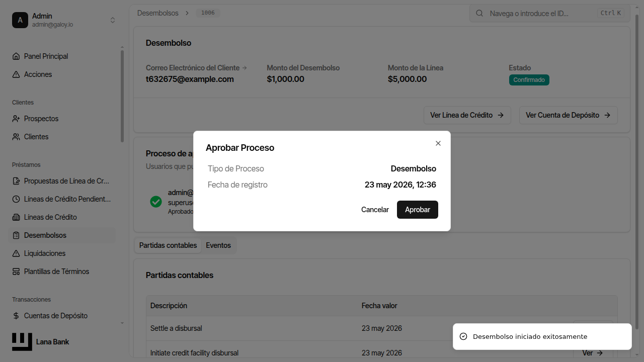644x362 pixels.
Task: Click the Confirmado status badge
Action: [529, 80]
